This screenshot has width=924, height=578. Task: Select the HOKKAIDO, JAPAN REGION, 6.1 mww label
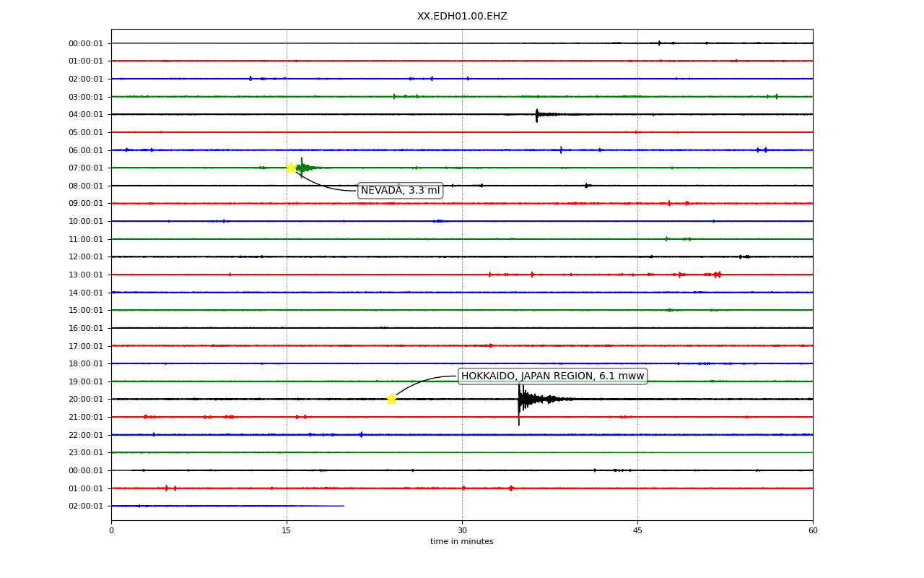(x=552, y=376)
